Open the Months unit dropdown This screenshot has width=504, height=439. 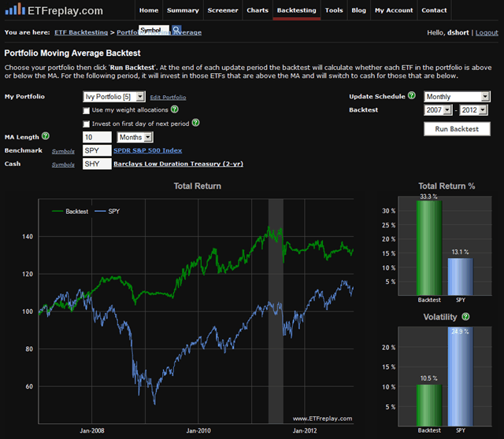click(135, 138)
